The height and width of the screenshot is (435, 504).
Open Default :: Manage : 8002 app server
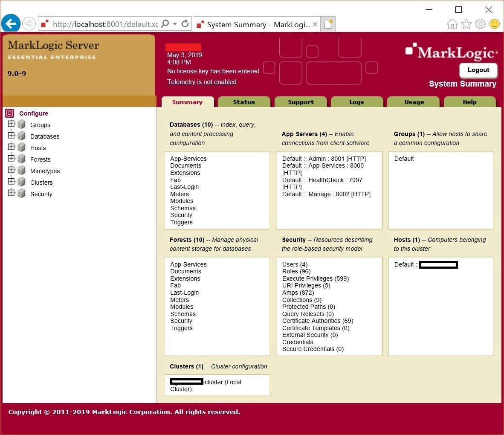pyautogui.click(x=326, y=194)
